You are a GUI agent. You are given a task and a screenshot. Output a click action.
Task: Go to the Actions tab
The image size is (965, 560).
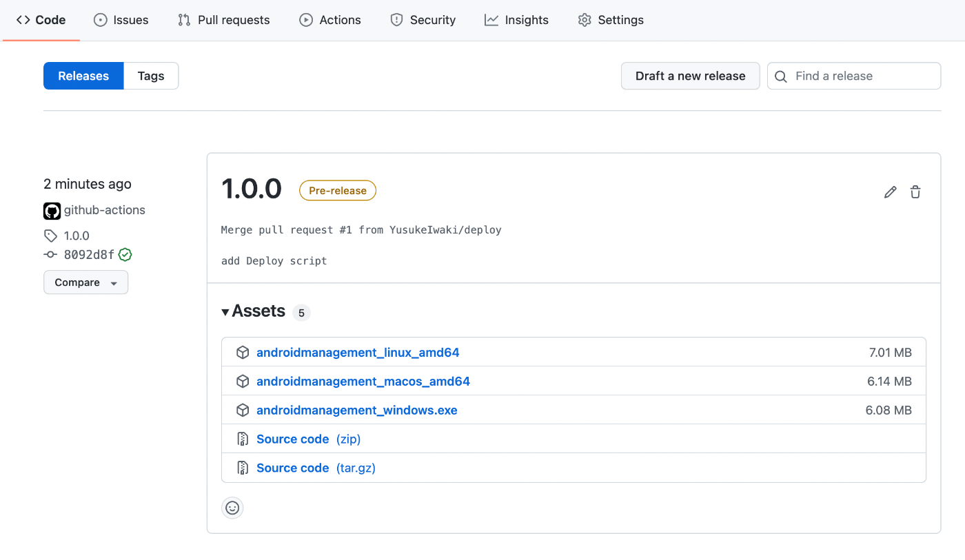pos(330,20)
